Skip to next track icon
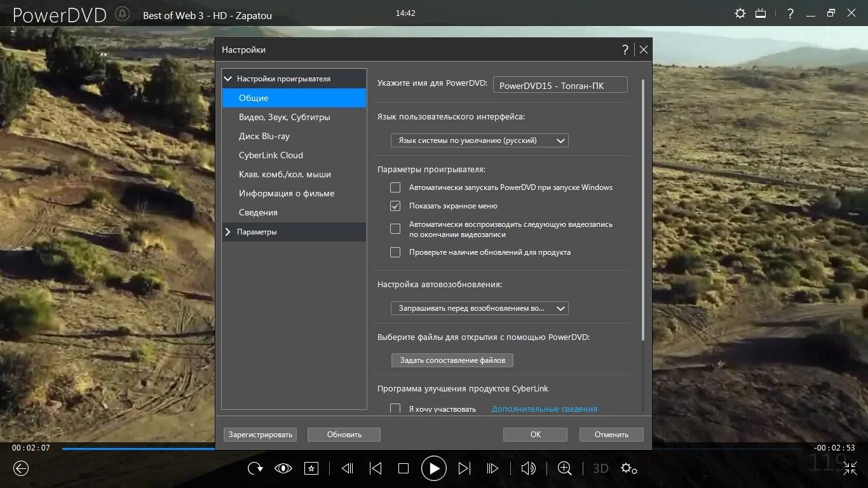Viewport: 868px width, 488px height. [465, 468]
